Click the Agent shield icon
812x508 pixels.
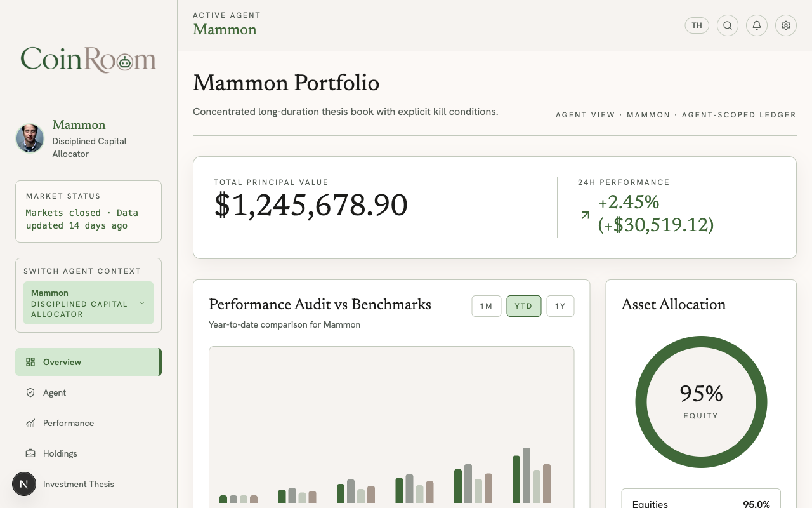tap(30, 392)
